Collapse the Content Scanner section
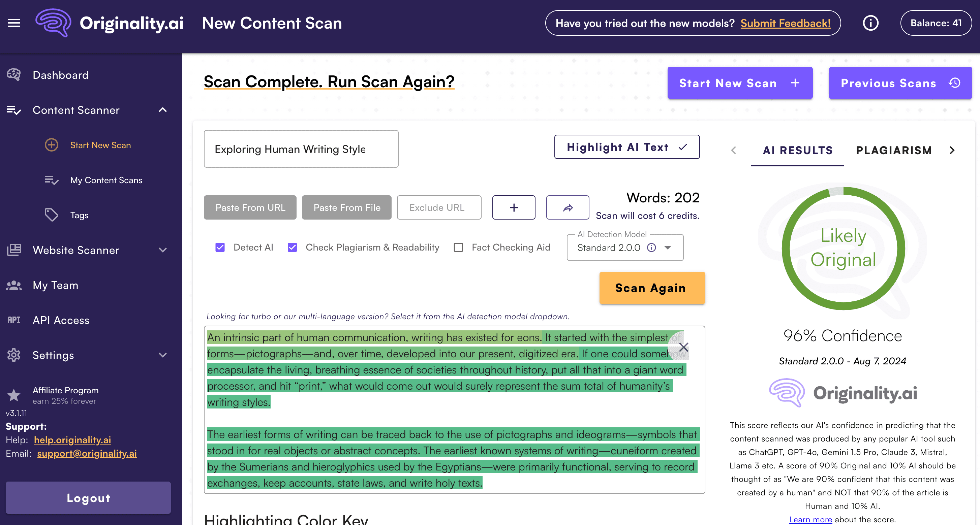Screen dimensions: 980x525 (x=163, y=110)
